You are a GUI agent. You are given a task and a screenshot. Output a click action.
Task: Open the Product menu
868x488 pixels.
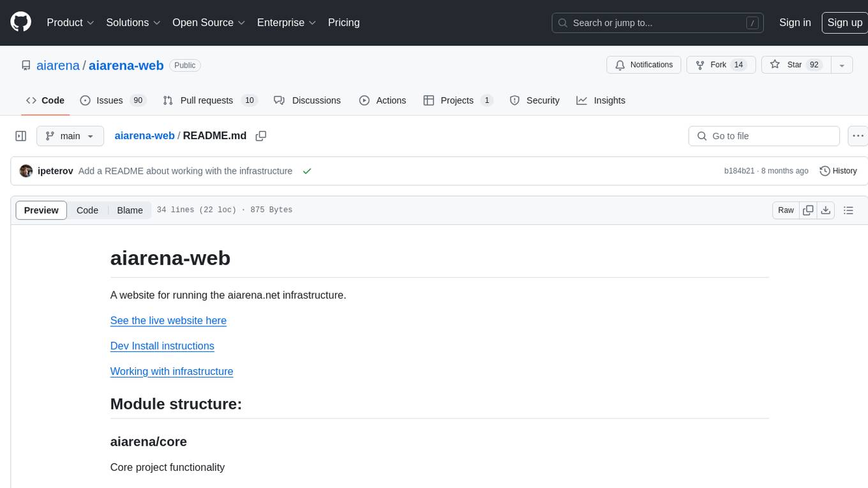(x=70, y=22)
